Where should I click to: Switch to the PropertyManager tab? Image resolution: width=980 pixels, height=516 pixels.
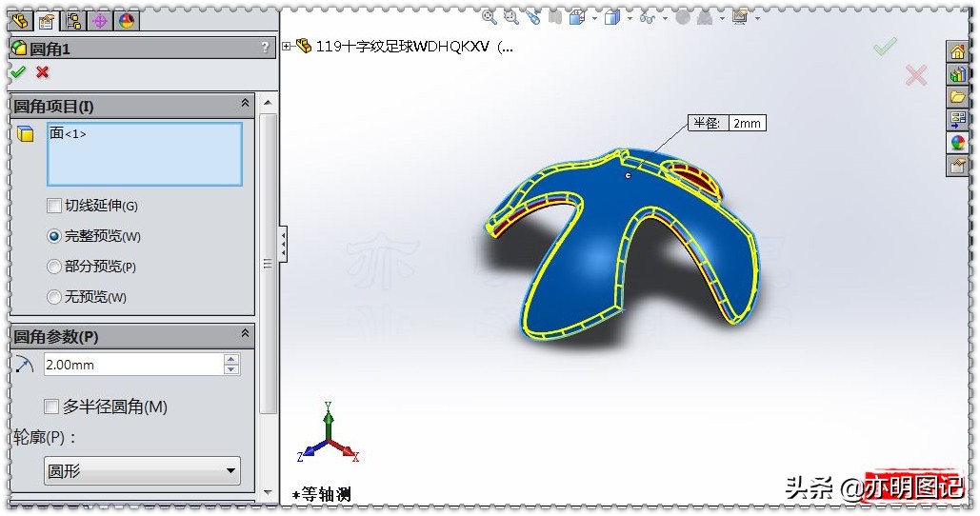pos(47,21)
